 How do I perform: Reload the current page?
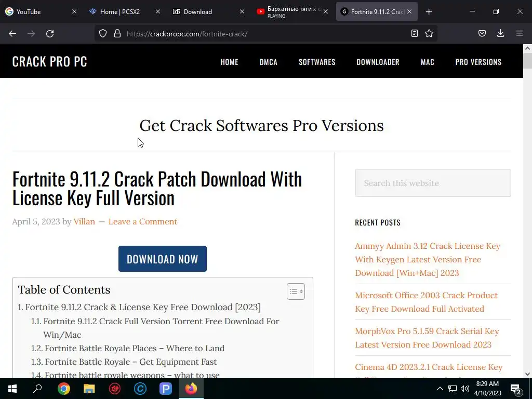50,34
